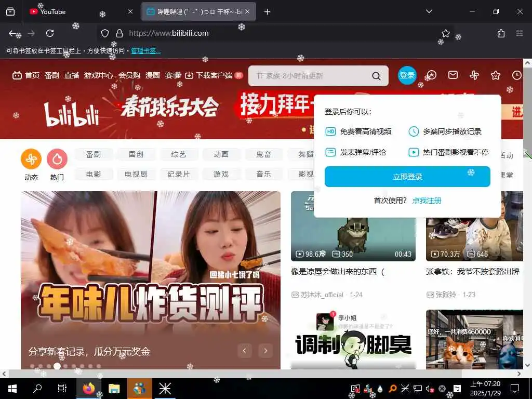Open Windows taskbar search
Viewport: 532px width, 399px height.
coord(37,389)
